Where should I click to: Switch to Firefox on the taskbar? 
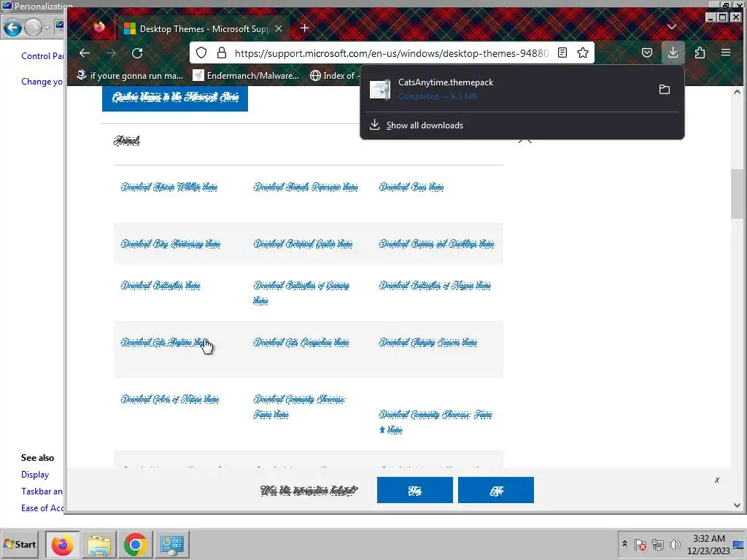coord(63,544)
